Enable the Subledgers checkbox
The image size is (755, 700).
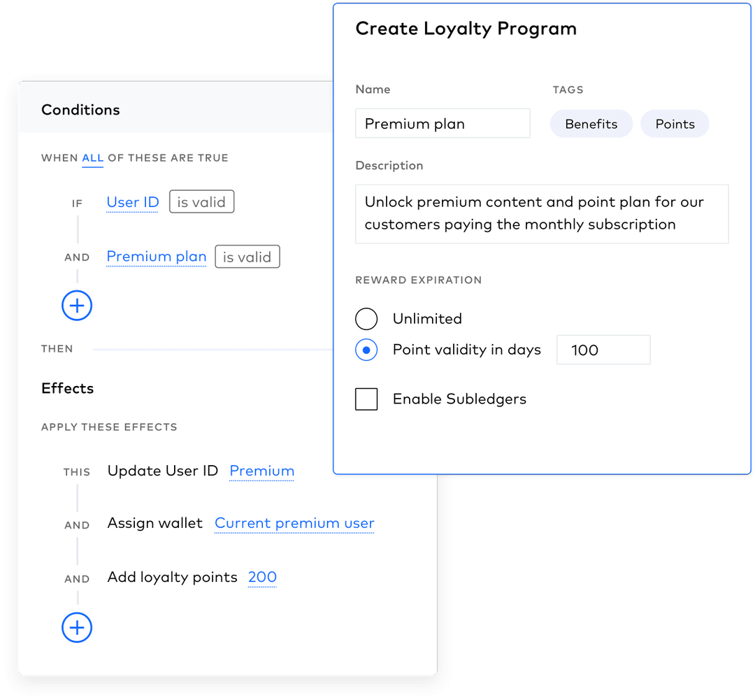pyautogui.click(x=366, y=399)
